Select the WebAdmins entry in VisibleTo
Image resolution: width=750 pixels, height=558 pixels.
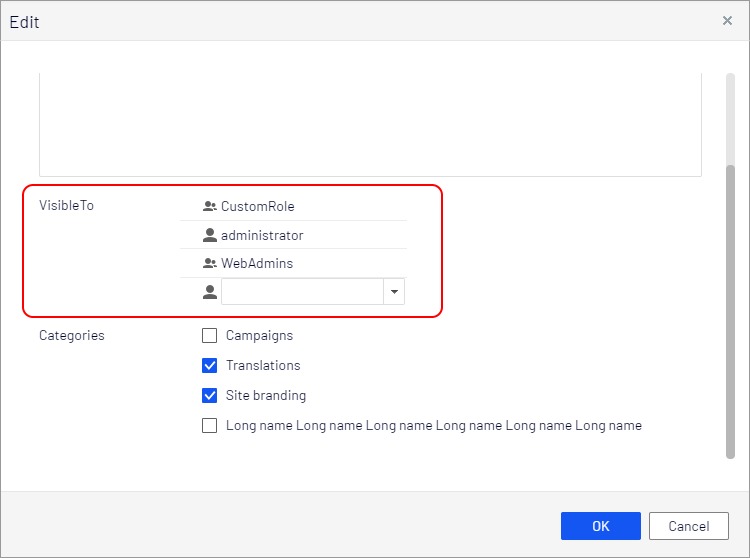pos(256,264)
